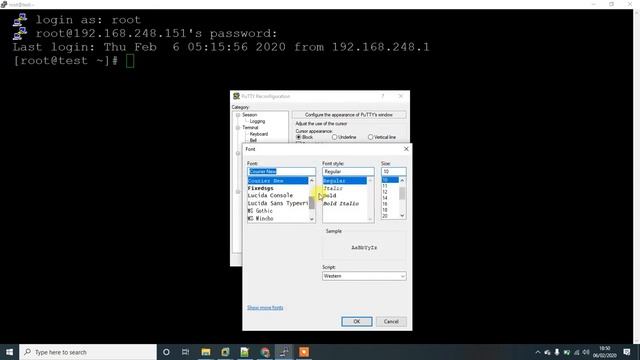Click the PuTTY Reconfiguration title icon
640x360 pixels.
pos(236,96)
